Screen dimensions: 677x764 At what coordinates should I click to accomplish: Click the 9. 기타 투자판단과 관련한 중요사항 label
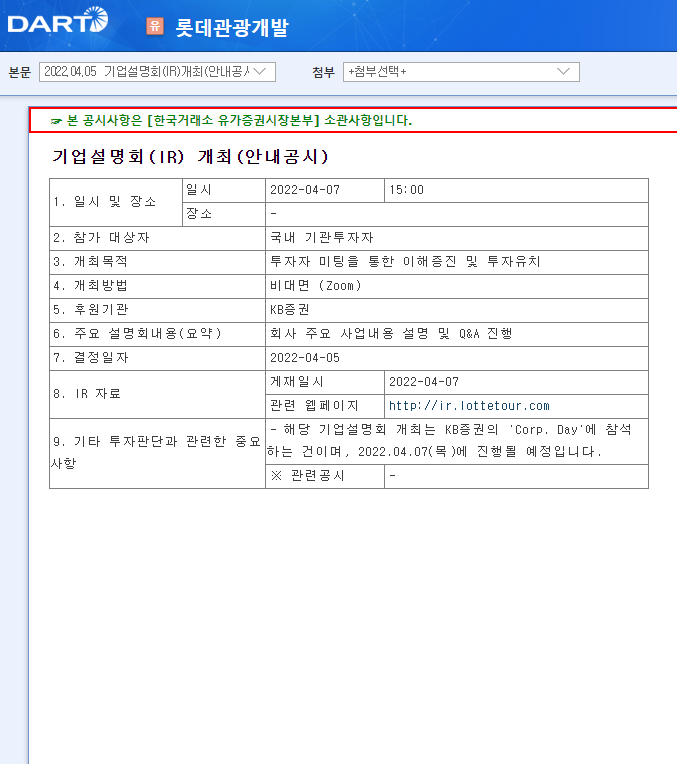click(156, 452)
